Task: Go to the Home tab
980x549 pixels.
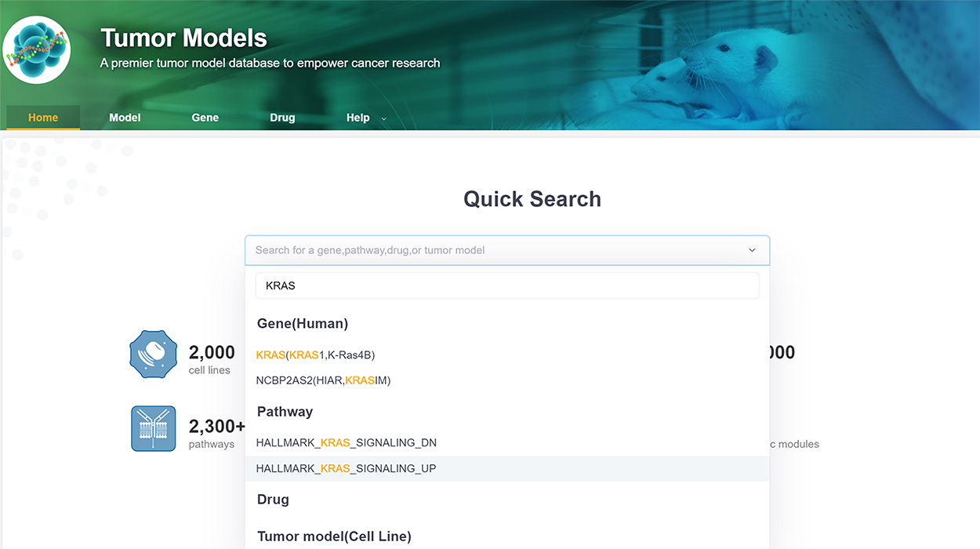Action: tap(43, 118)
